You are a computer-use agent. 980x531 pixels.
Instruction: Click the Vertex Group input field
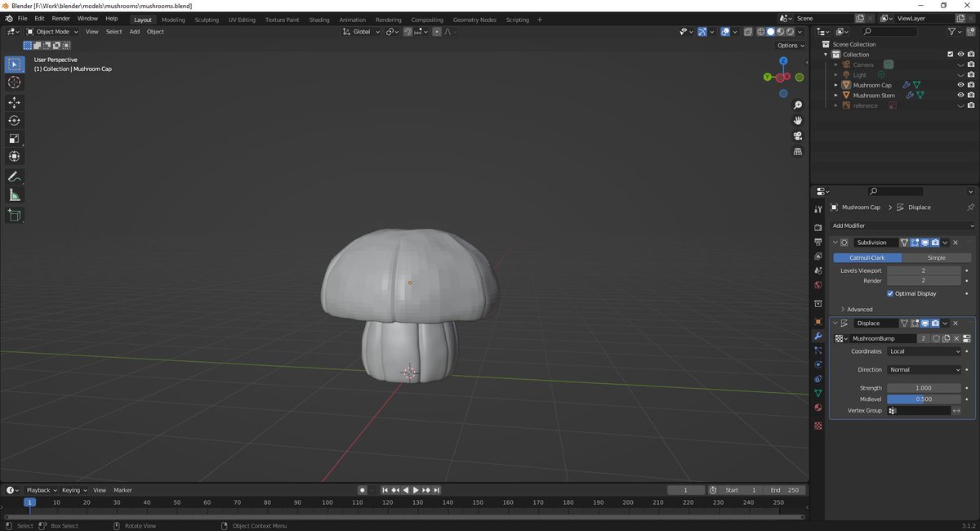coord(918,411)
